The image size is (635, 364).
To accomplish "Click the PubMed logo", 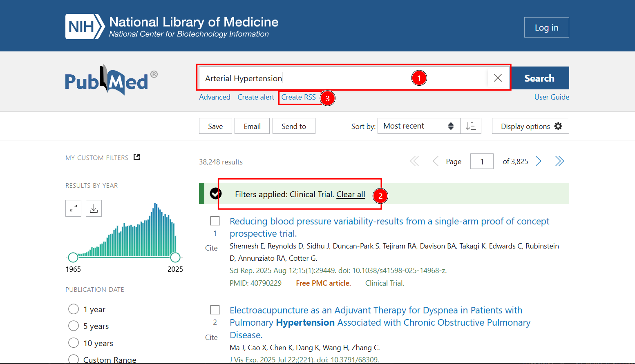I will point(111,80).
